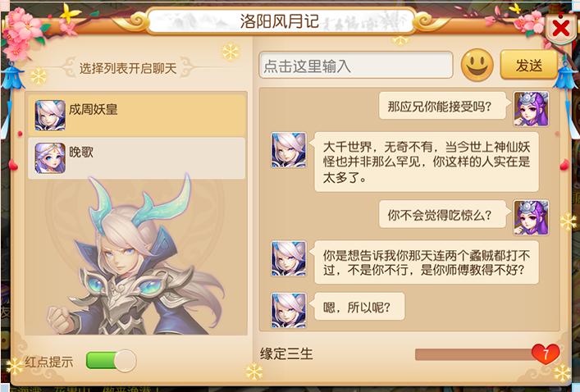Click the 点击这里输入 message input field

356,66
